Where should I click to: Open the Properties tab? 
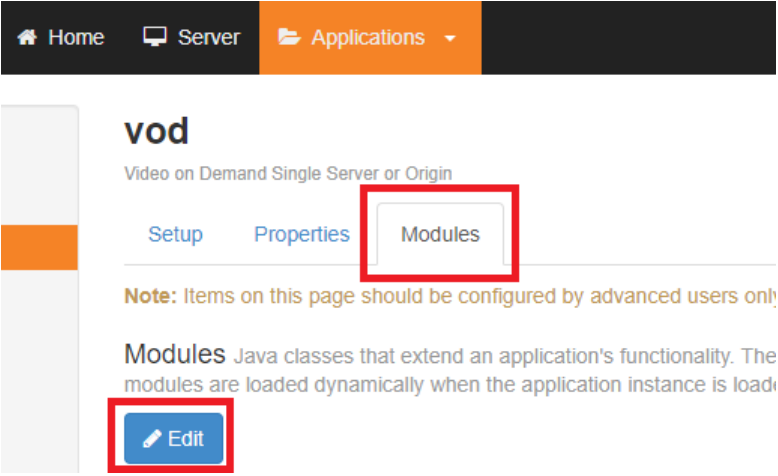pyautogui.click(x=302, y=235)
